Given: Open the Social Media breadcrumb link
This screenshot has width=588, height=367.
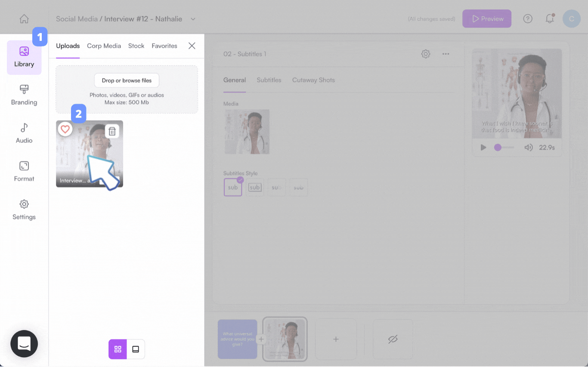Looking at the screenshot, I should coord(77,19).
